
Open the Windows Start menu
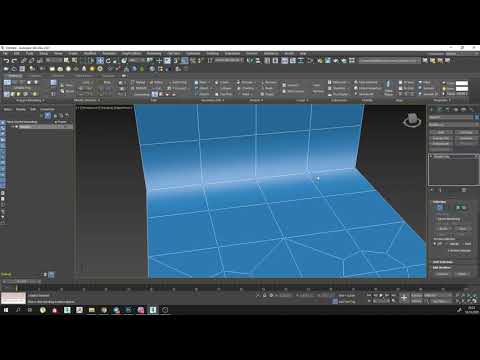pyautogui.click(x=6, y=310)
